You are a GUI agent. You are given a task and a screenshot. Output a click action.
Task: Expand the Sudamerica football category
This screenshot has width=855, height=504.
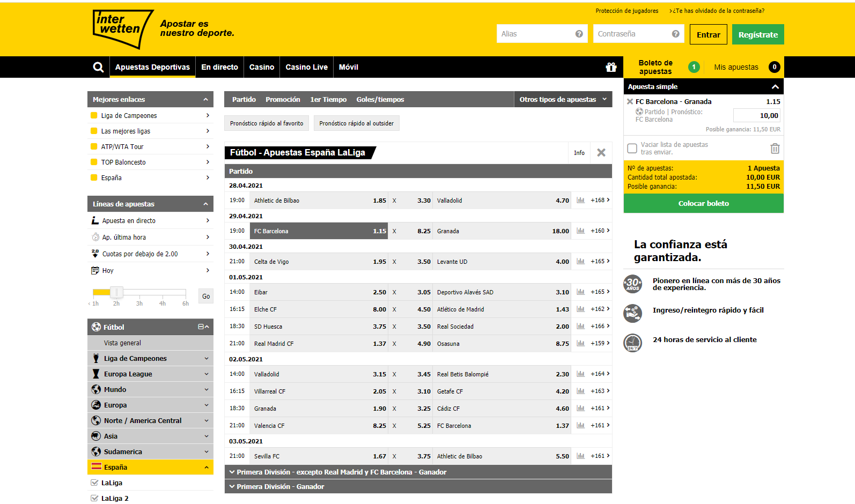(x=150, y=451)
